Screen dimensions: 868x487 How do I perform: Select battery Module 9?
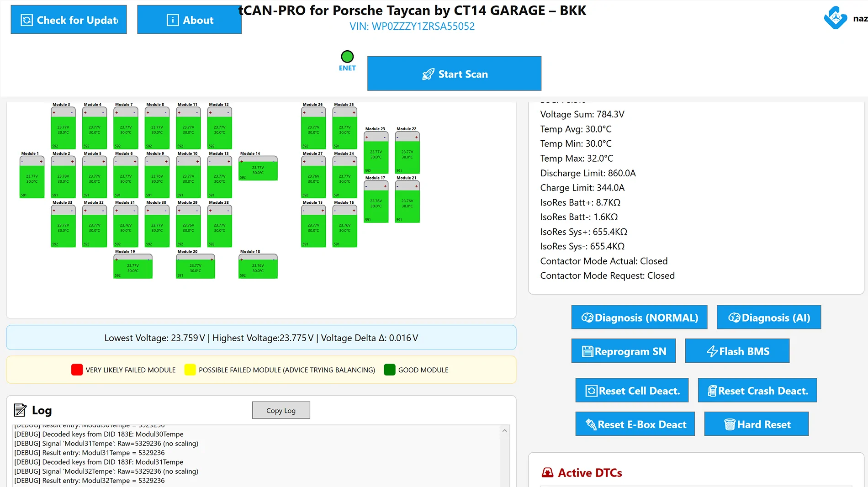(x=157, y=177)
